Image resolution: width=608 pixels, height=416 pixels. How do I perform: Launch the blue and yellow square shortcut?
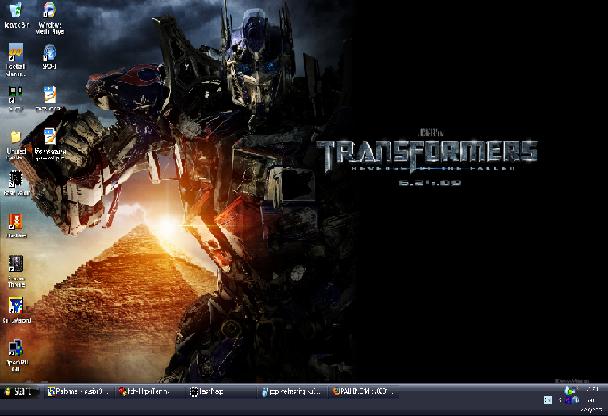16,309
